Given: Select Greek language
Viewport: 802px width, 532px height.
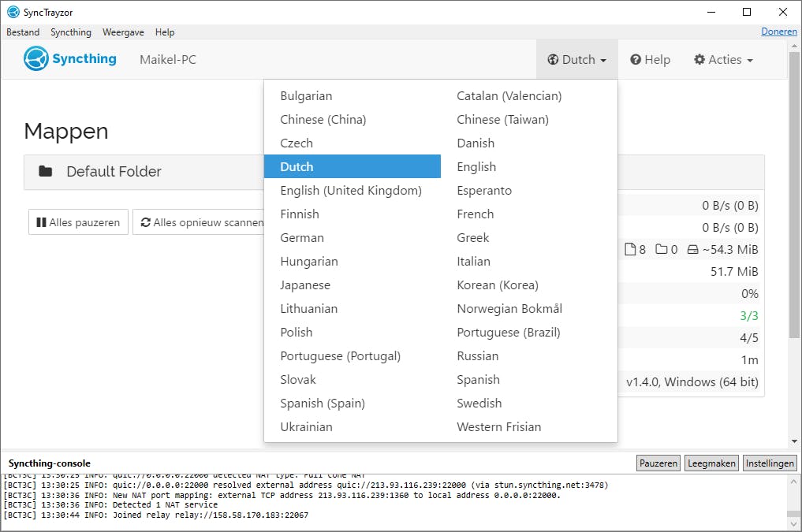Looking at the screenshot, I should [529, 238].
